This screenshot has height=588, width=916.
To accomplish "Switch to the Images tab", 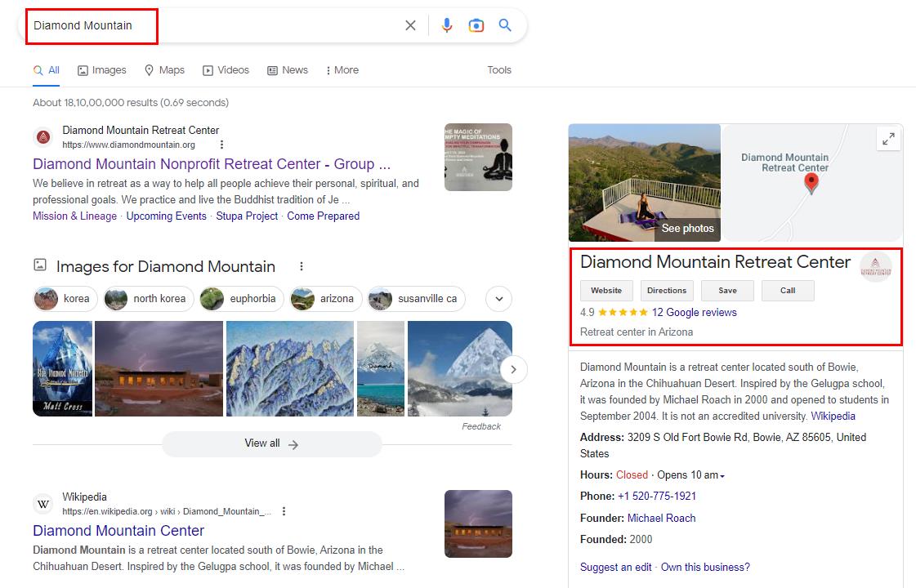I will pos(101,70).
